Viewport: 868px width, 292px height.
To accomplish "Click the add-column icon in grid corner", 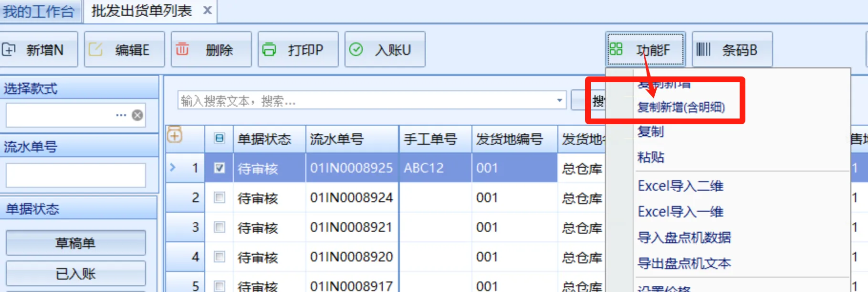I will click(175, 136).
